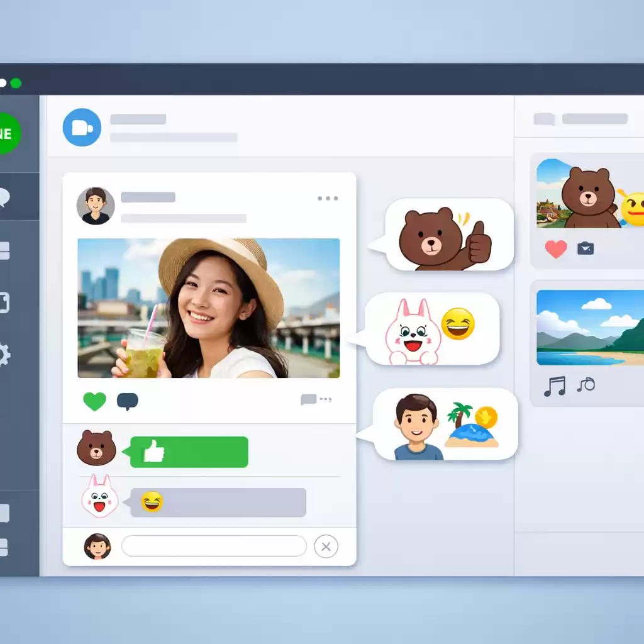Click the blue video camera avatar icon

tap(82, 127)
